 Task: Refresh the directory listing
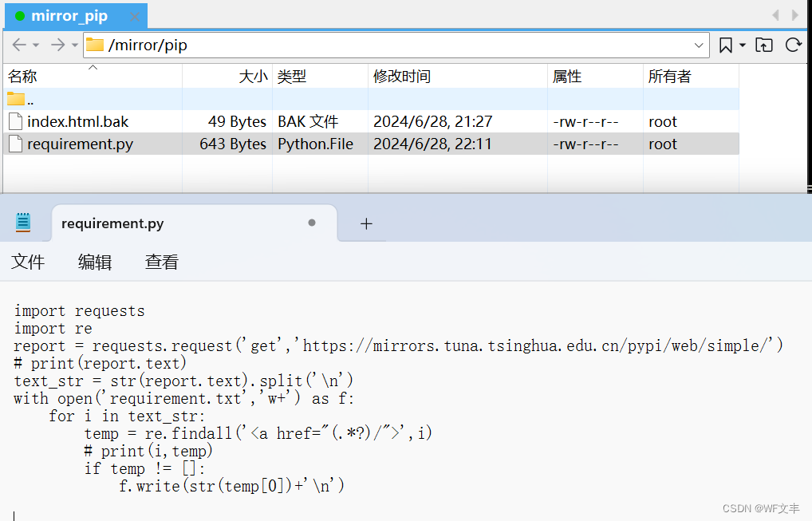point(794,45)
